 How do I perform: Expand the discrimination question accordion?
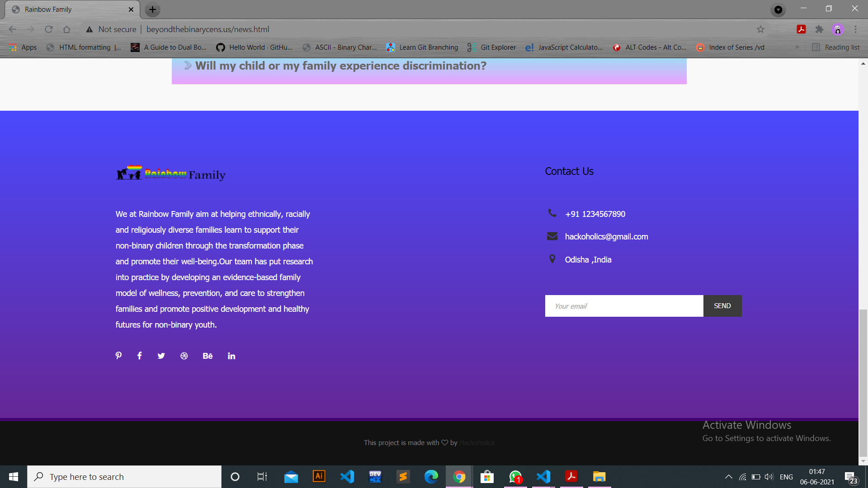coord(340,66)
